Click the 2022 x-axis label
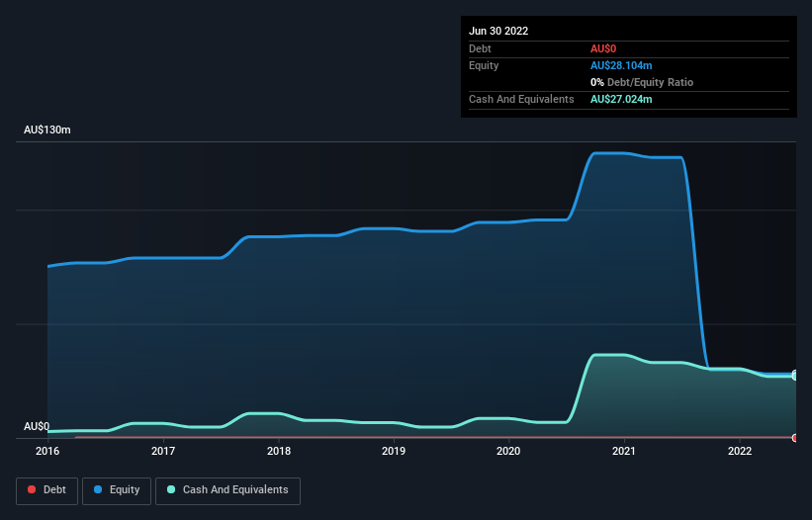The height and width of the screenshot is (520, 812). 740,451
